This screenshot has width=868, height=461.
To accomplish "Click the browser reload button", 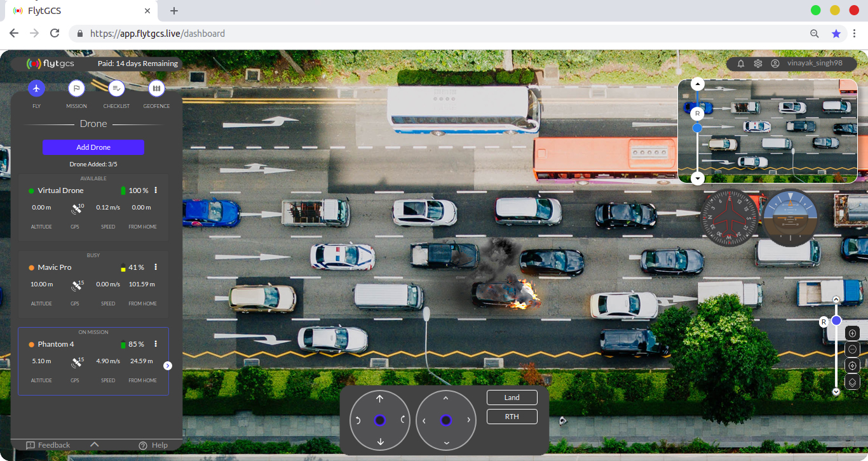I will pyautogui.click(x=55, y=33).
